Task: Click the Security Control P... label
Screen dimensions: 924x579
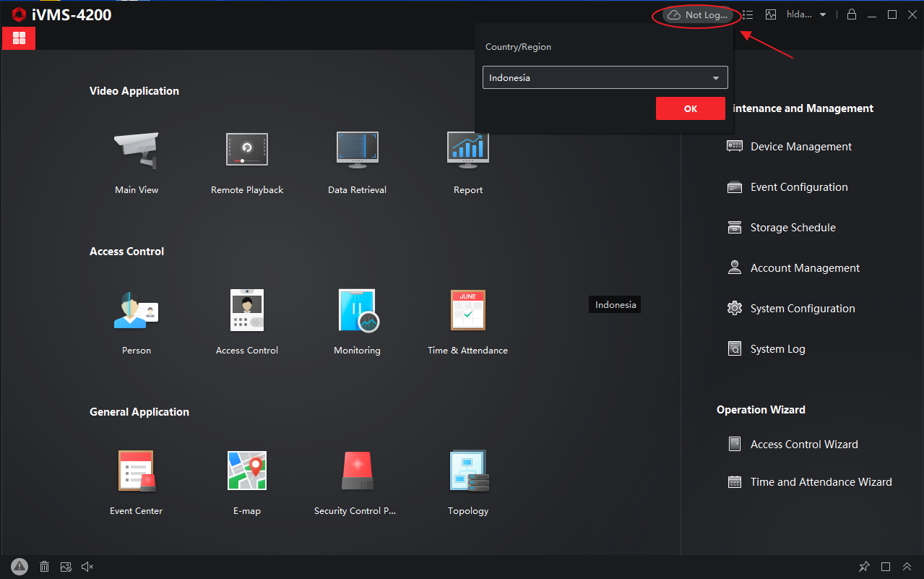Action: [355, 511]
